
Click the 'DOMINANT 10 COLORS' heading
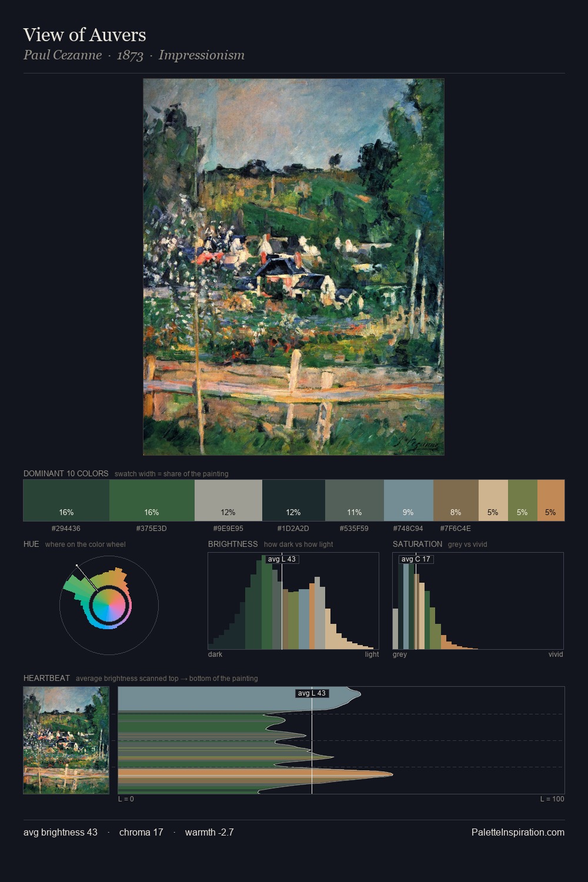(66, 473)
